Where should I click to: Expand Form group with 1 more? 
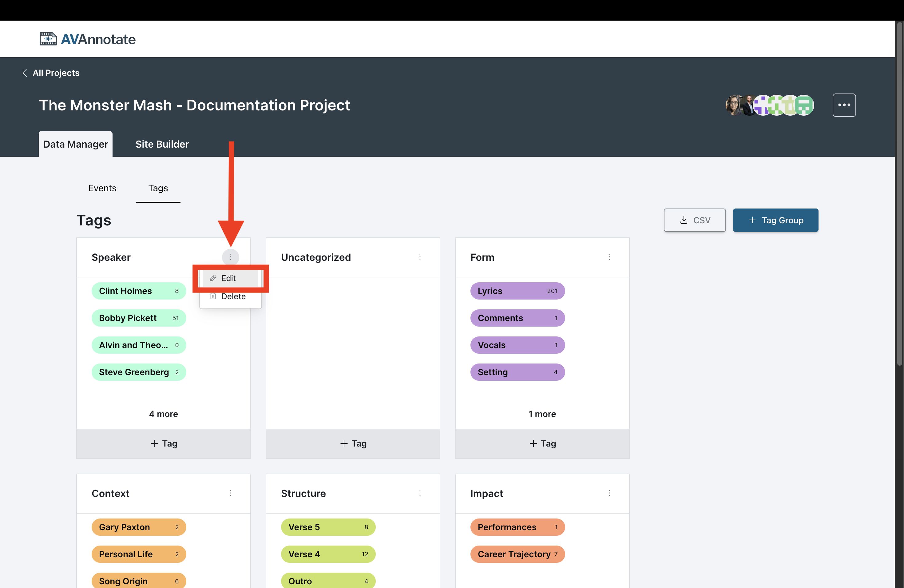[542, 414]
